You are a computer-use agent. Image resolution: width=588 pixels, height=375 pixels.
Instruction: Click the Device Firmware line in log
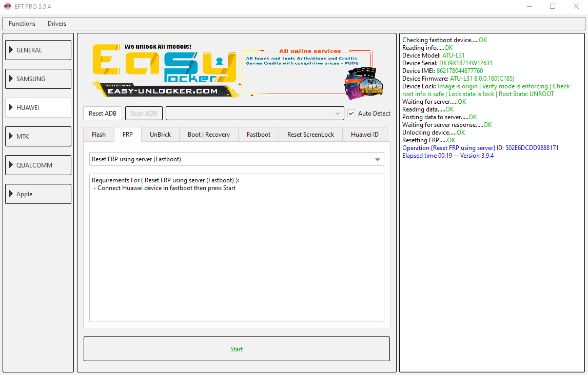click(458, 79)
